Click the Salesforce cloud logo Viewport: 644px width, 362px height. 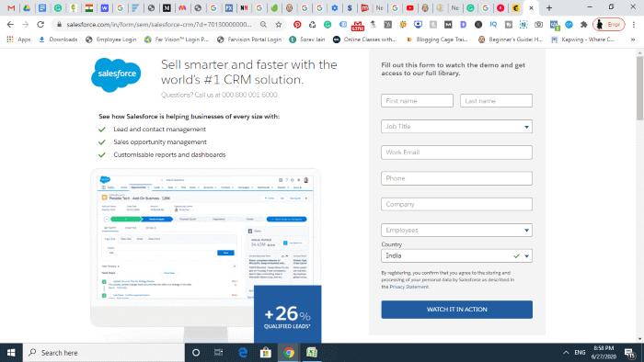coord(116,74)
